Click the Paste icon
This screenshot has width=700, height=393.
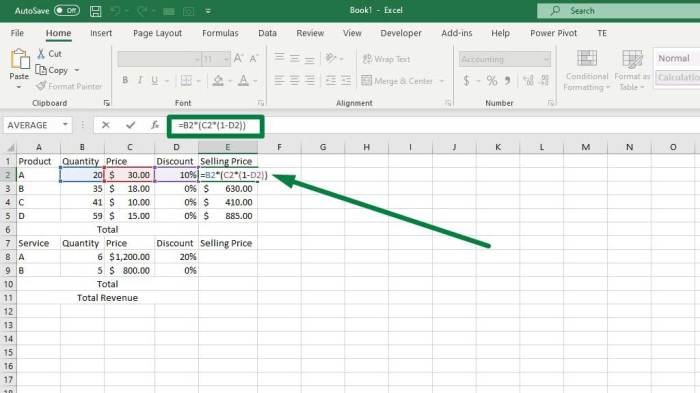click(19, 59)
